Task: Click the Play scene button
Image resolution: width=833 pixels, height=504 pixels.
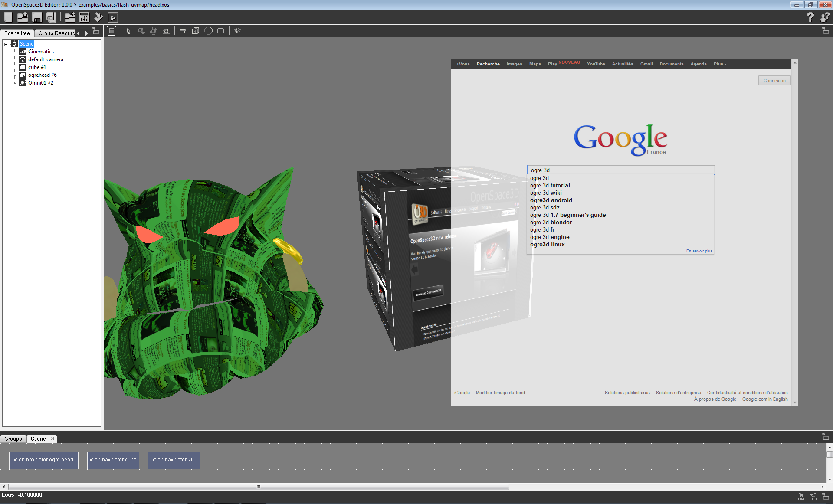Action: coord(113,18)
